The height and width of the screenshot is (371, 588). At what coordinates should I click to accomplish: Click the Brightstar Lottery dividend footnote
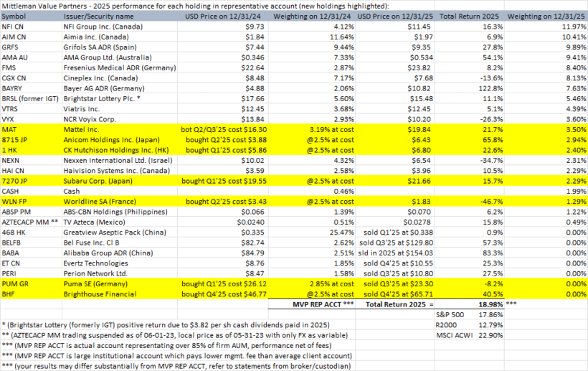click(166, 325)
